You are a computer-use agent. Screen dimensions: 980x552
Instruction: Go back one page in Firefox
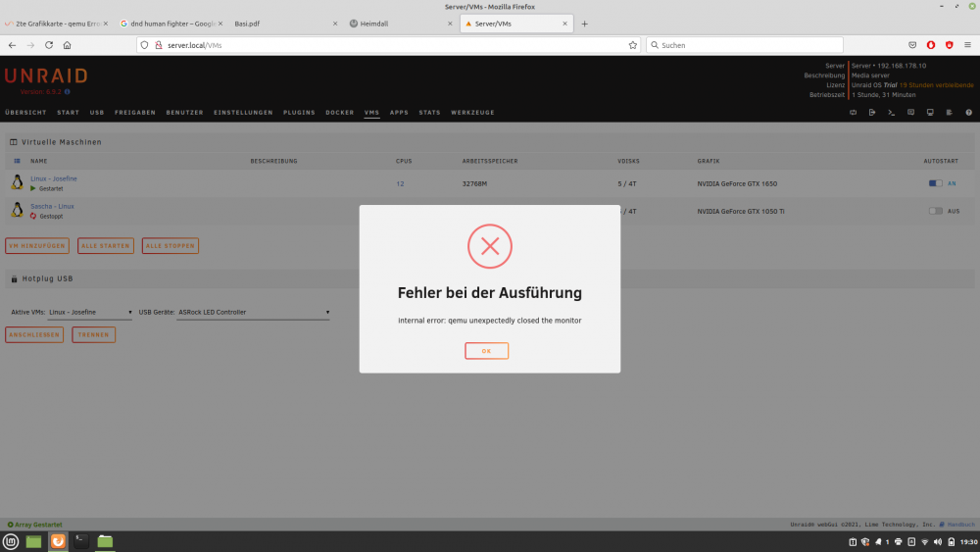12,45
